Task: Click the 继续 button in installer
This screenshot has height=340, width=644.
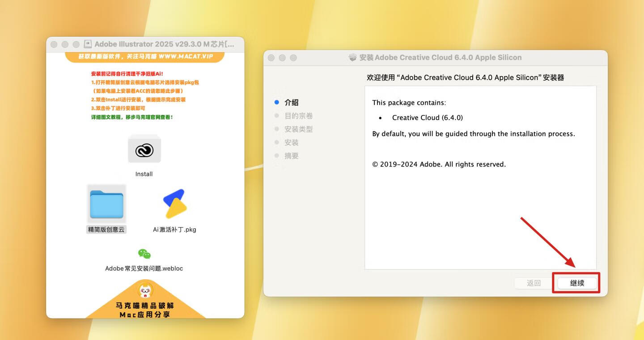Action: (x=577, y=283)
